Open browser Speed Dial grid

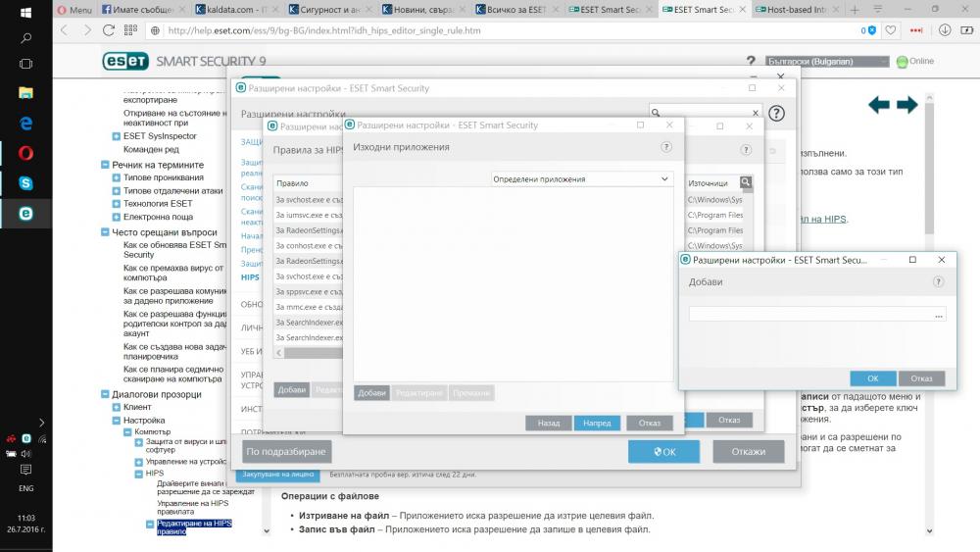coord(130,30)
